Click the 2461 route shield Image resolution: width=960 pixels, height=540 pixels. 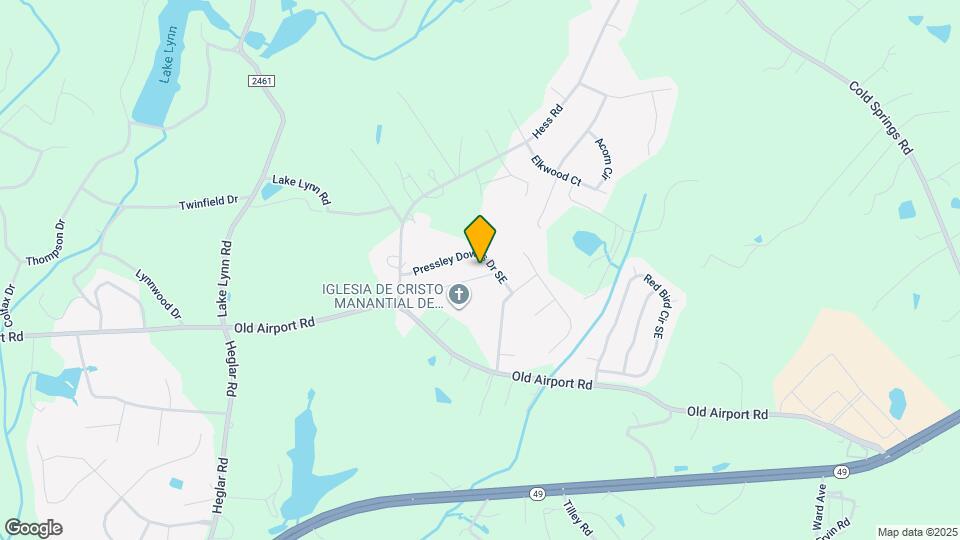[x=261, y=81]
